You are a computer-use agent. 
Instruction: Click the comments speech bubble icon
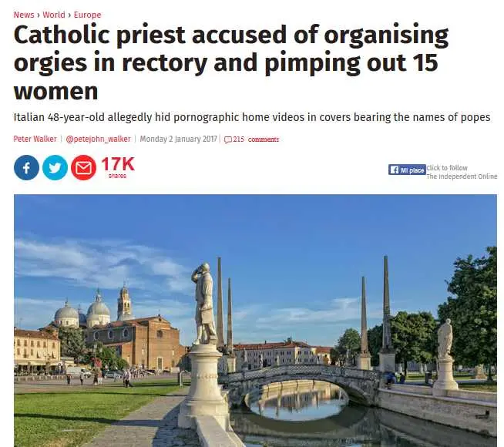(x=228, y=139)
